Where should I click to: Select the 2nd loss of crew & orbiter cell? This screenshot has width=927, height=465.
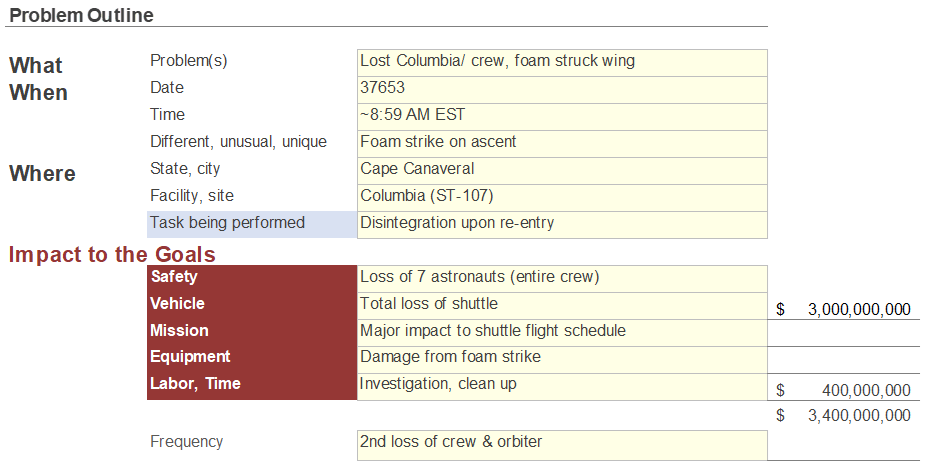(562, 446)
